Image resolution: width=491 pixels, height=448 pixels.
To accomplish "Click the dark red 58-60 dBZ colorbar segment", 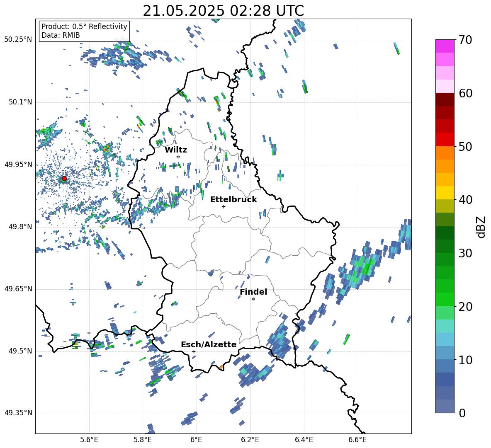I will click(x=445, y=99).
